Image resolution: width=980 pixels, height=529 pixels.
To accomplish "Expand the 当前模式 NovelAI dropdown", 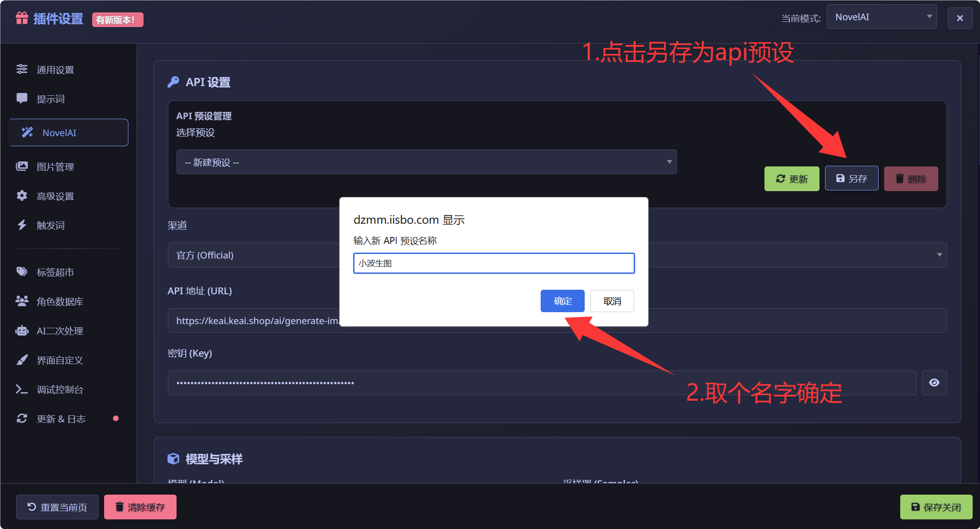I will [x=881, y=17].
